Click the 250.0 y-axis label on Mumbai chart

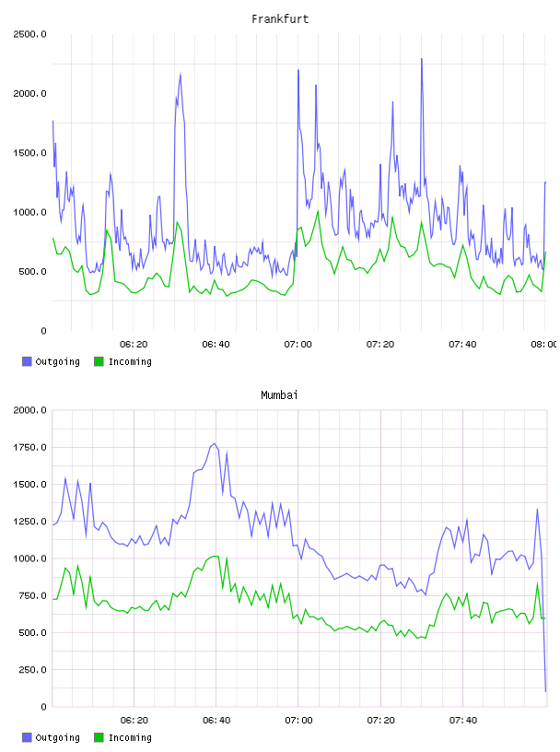tap(33, 670)
